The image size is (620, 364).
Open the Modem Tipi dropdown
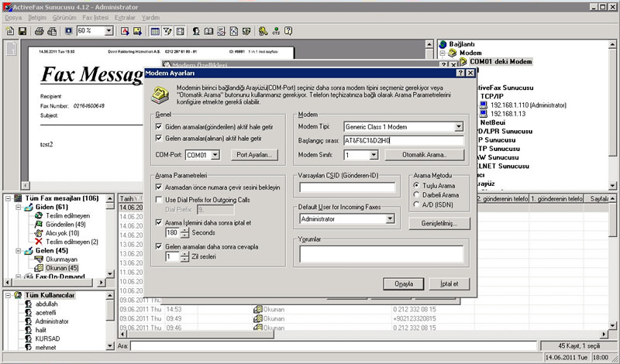(458, 127)
